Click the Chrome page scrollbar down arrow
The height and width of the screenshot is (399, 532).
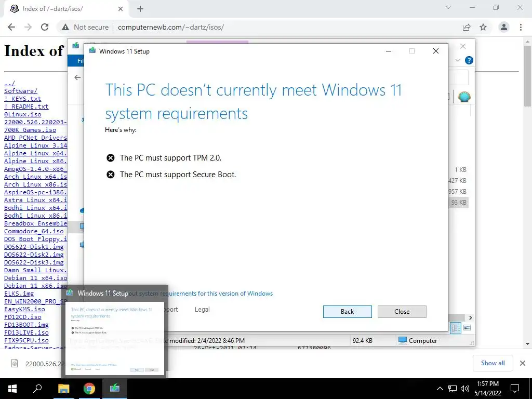click(527, 343)
